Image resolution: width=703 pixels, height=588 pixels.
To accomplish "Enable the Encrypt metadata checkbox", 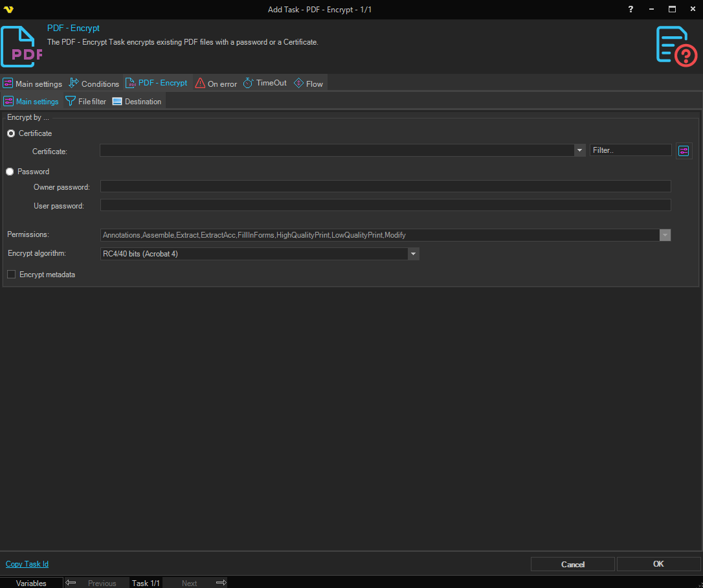I will pos(12,275).
